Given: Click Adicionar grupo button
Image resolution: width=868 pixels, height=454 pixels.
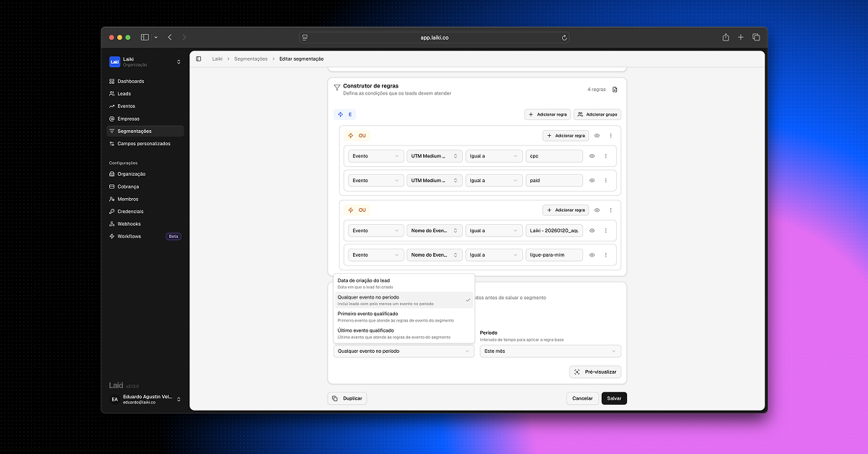Looking at the screenshot, I should (597, 114).
